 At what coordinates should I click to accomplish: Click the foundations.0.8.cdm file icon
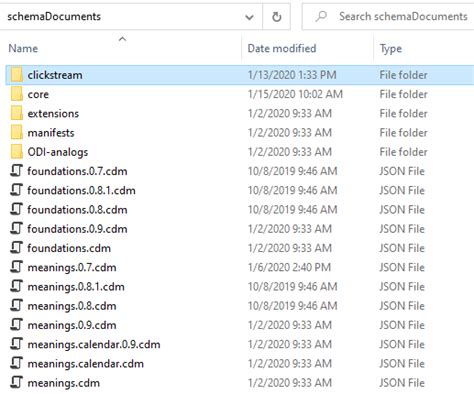tap(16, 210)
